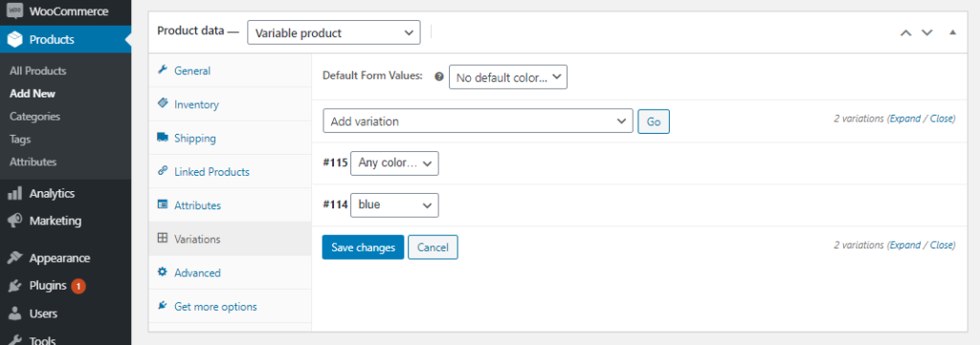
Task: Open the Add variation action dropdown
Action: coord(479,121)
